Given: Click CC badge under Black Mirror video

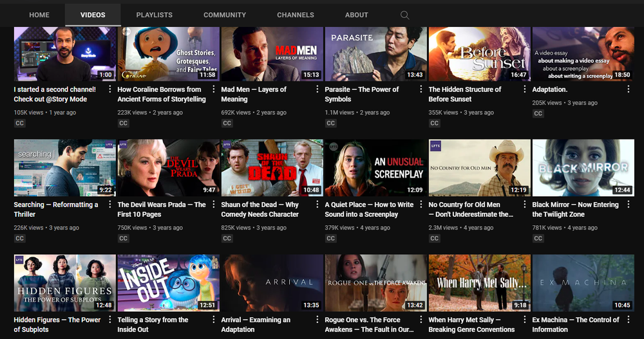Looking at the screenshot, I should pos(538,239).
